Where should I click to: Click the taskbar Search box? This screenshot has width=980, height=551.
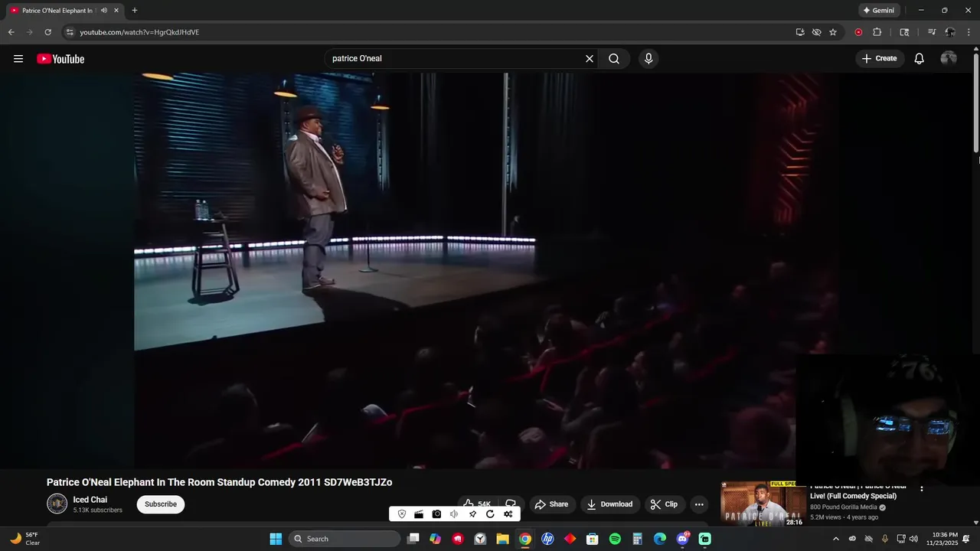[345, 539]
